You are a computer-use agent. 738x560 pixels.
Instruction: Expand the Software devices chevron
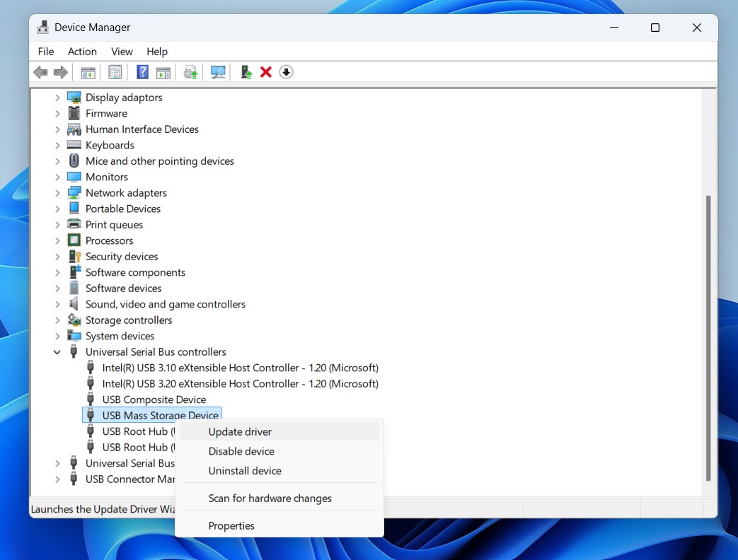[57, 288]
